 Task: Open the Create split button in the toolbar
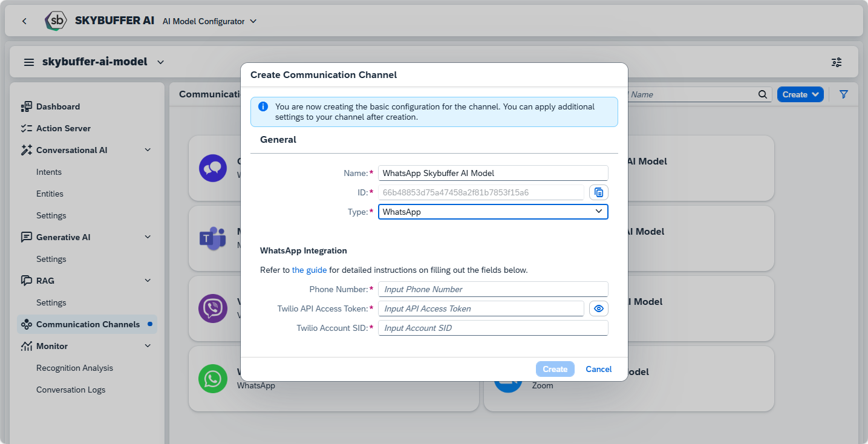pyautogui.click(x=800, y=94)
